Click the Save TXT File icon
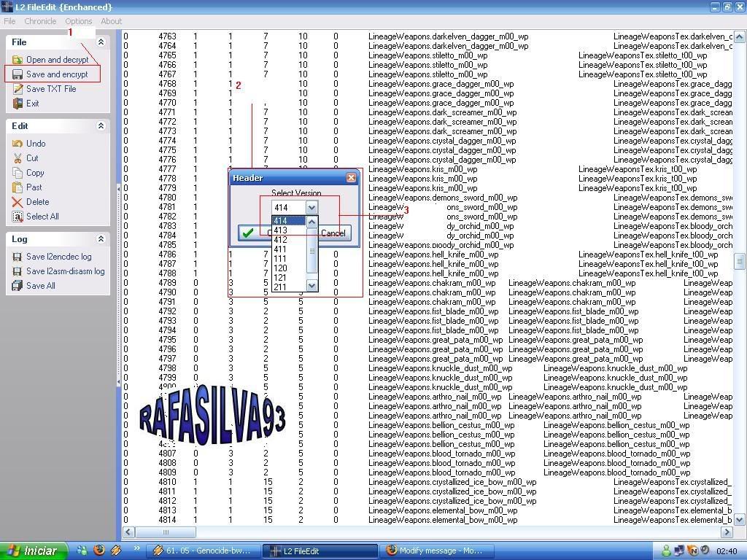 (x=18, y=88)
